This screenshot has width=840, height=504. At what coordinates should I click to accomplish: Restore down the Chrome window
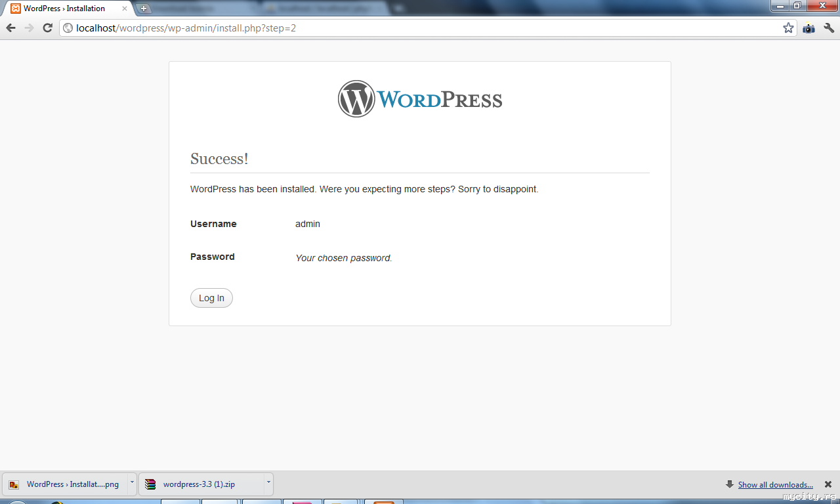click(x=797, y=5)
